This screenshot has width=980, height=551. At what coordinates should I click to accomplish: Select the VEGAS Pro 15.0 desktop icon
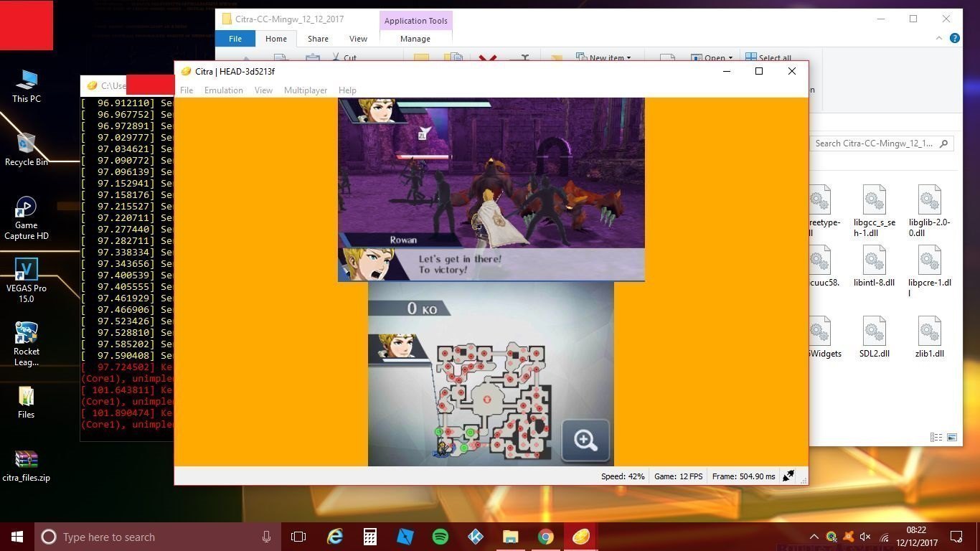[27, 281]
